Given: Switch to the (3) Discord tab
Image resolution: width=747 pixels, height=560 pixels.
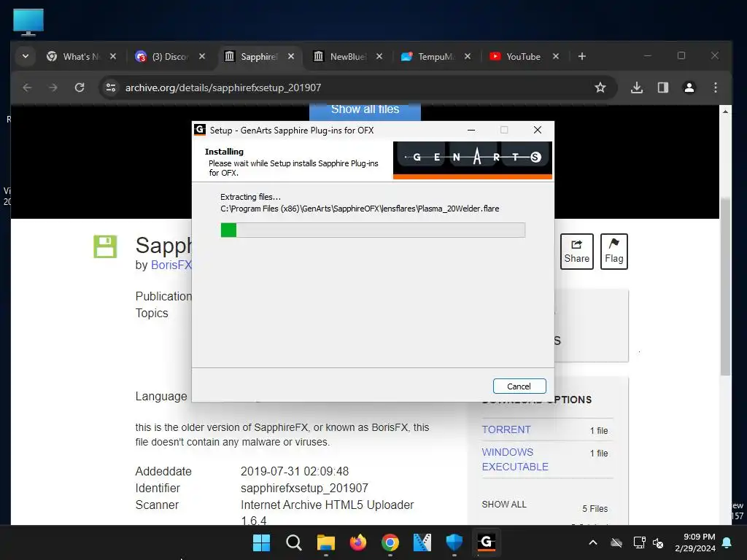Looking at the screenshot, I should pos(163,56).
